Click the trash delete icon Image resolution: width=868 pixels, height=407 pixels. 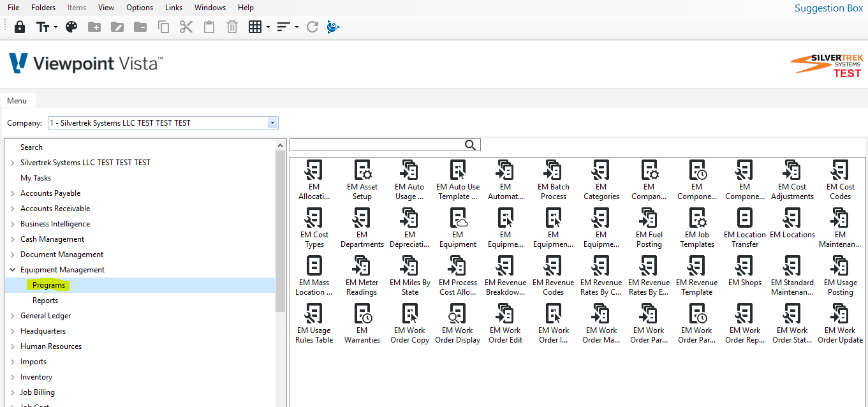tap(232, 27)
